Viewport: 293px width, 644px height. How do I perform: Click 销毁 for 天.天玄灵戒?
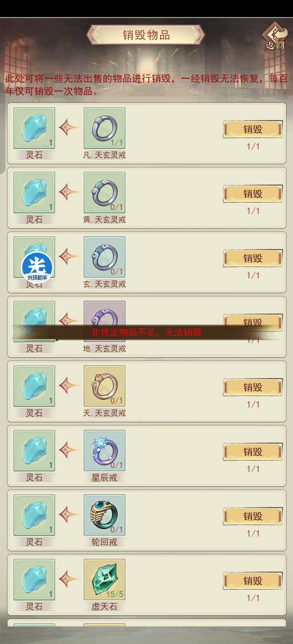point(253,387)
